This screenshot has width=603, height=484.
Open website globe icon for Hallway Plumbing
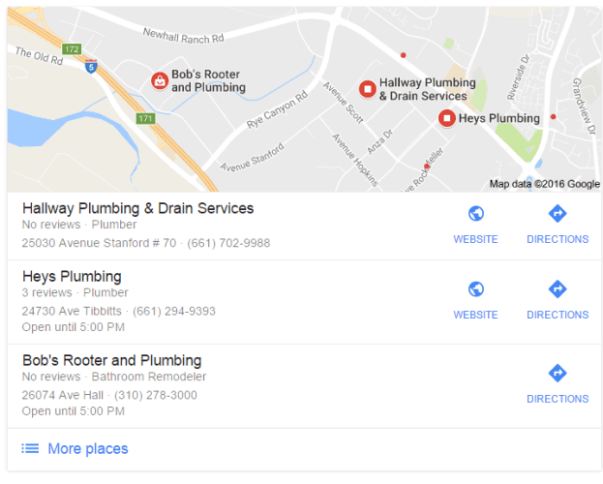tap(476, 213)
